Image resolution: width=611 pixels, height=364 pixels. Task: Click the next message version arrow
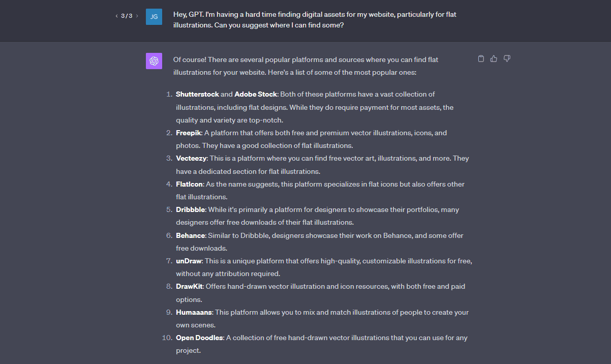[x=137, y=16]
